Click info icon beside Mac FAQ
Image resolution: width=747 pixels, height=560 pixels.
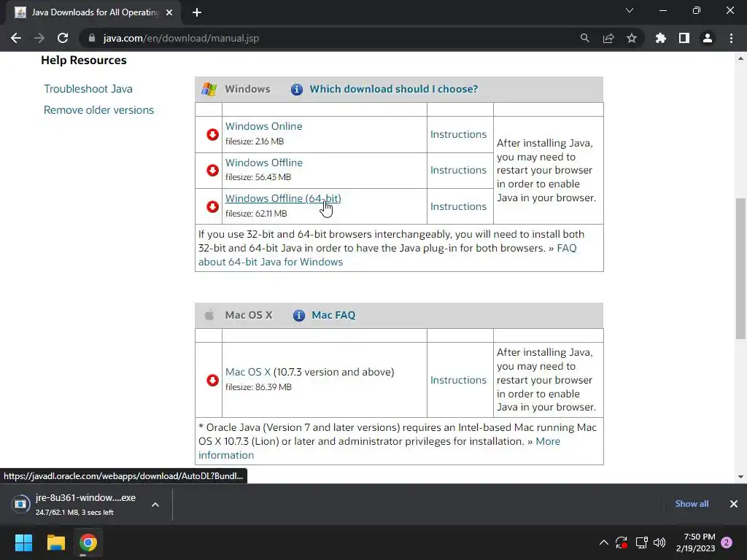[298, 315]
